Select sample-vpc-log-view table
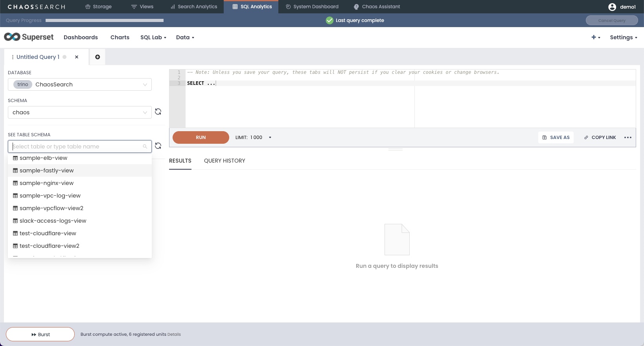Viewport: 644px width, 346px height. [80, 196]
